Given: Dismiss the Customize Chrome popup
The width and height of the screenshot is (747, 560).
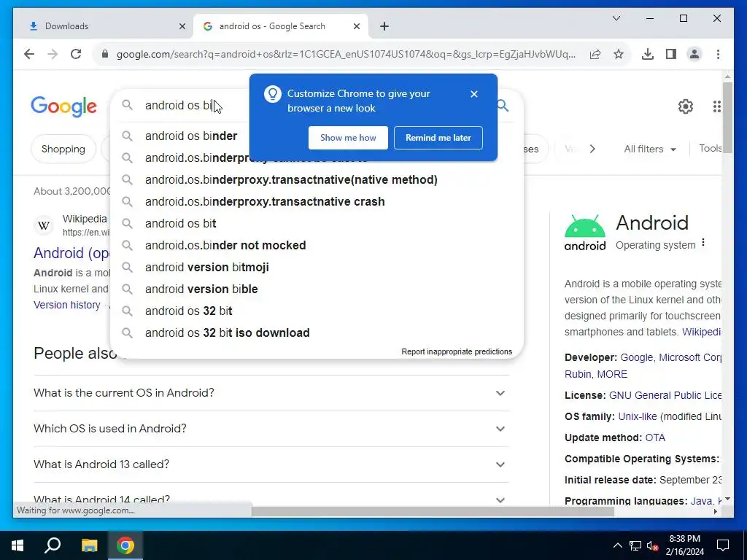Looking at the screenshot, I should (x=474, y=94).
